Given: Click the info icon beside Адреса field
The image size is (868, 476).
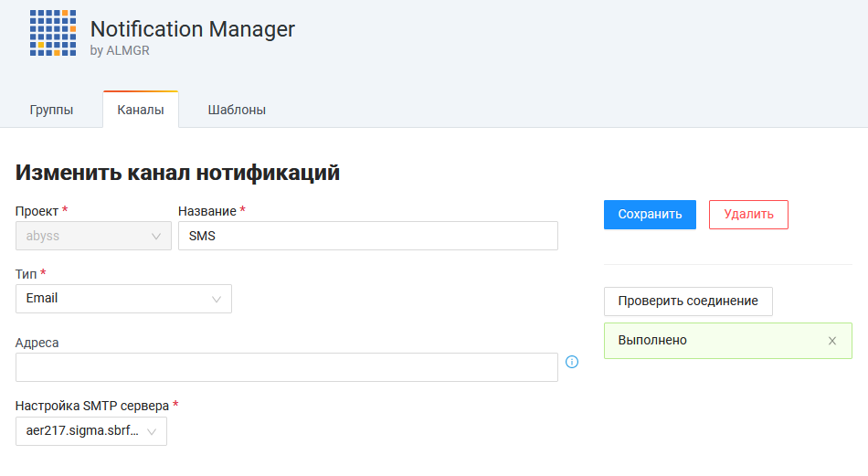Looking at the screenshot, I should tap(572, 362).
